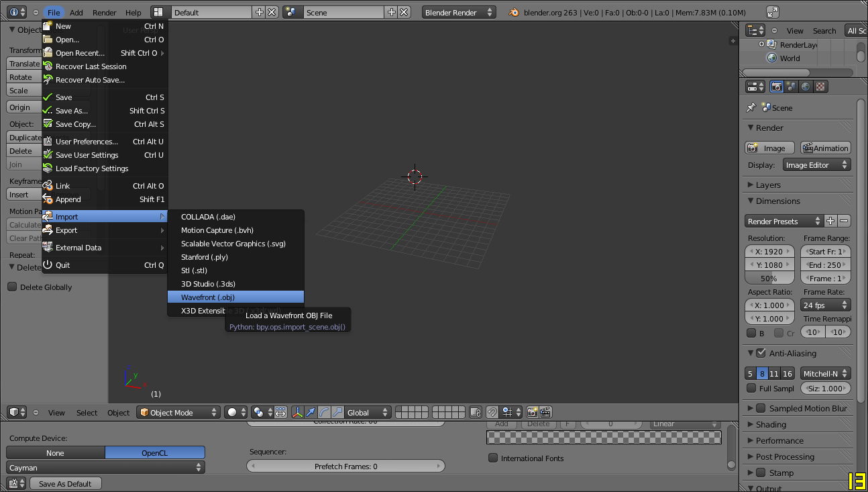The image size is (868, 492).
Task: Select the Scene properties tab
Action: 792,87
